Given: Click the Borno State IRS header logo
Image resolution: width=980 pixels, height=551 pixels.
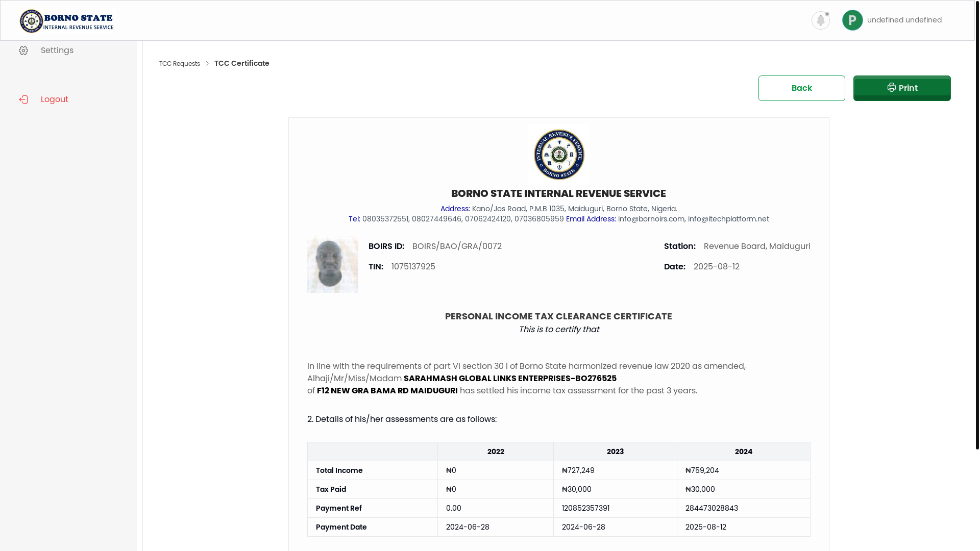Looking at the screenshot, I should pos(67,21).
